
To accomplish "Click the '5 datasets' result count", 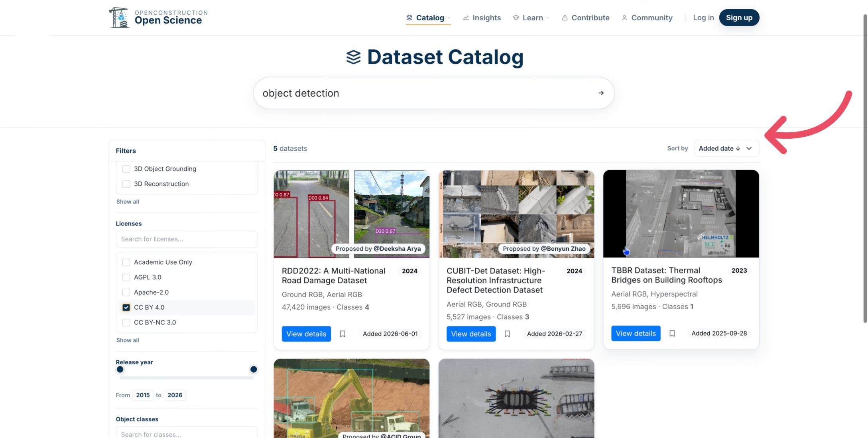I will (290, 148).
